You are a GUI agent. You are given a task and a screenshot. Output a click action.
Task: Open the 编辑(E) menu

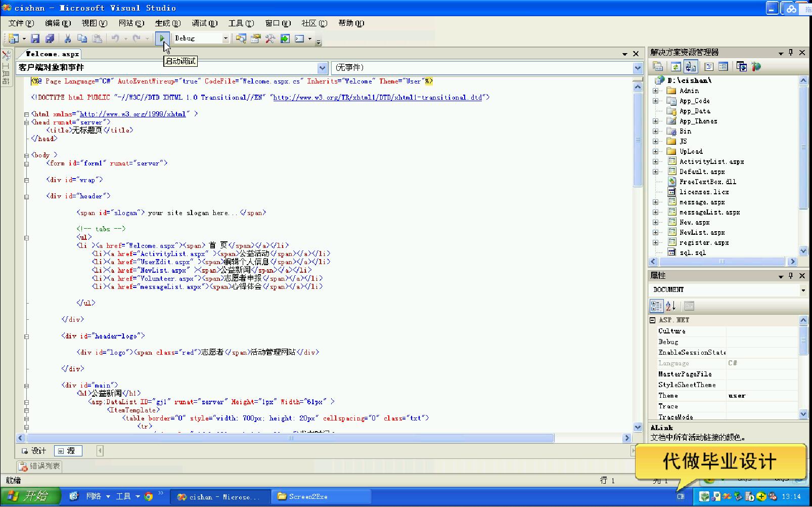(58, 23)
